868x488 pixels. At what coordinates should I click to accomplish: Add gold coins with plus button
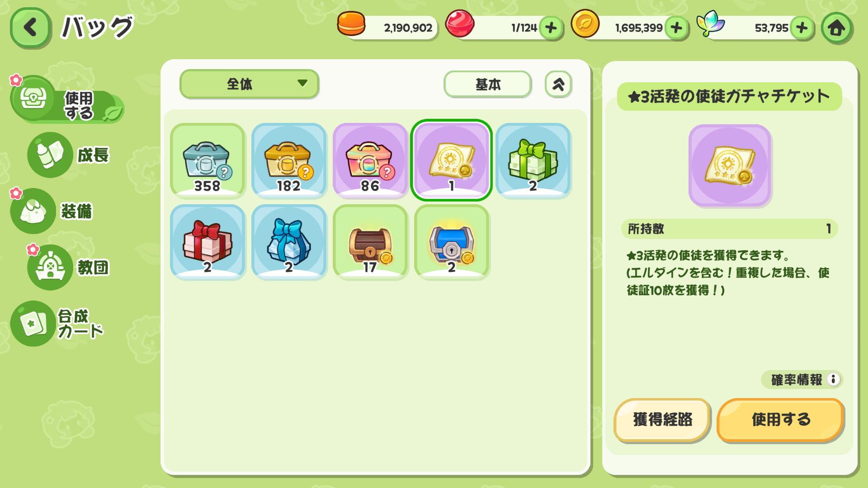676,28
